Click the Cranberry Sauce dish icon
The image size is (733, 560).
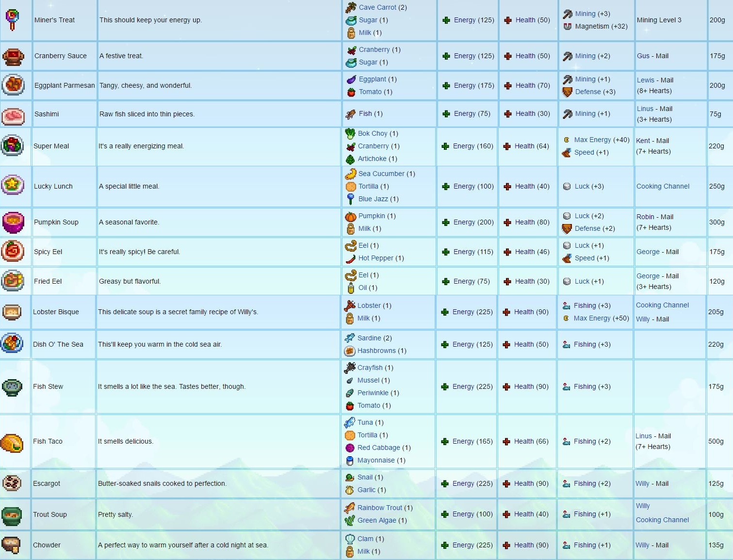pos(13,56)
